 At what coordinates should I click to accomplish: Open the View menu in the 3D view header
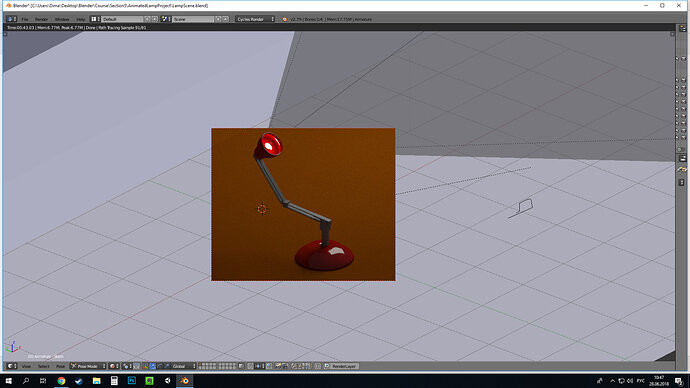[x=26, y=366]
